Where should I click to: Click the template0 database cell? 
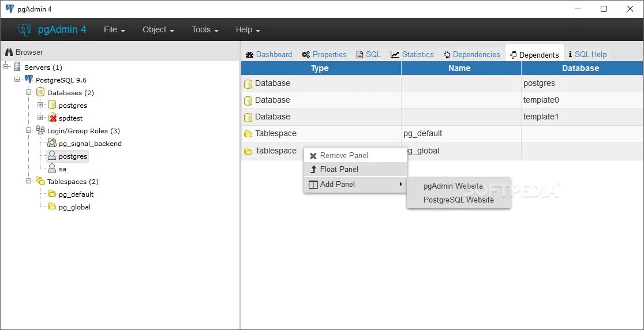point(582,100)
